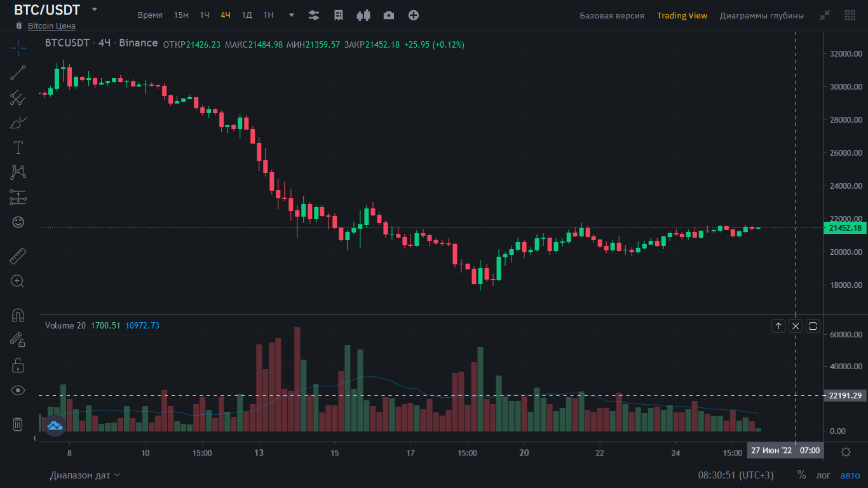Click the timezone clock (UTC+3)
868x488 pixels.
point(736,475)
